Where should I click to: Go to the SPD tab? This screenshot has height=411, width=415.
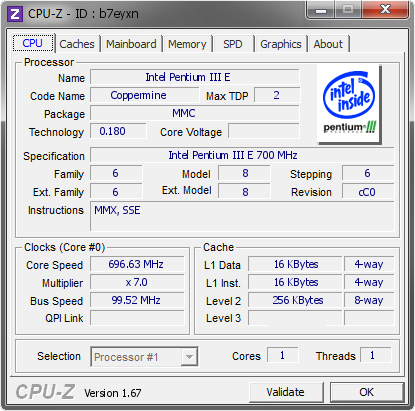233,44
